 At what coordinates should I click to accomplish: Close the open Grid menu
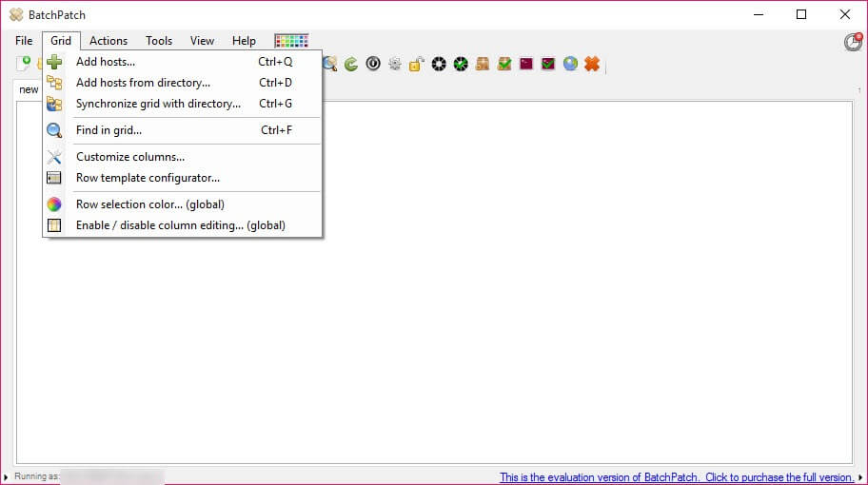click(x=61, y=40)
